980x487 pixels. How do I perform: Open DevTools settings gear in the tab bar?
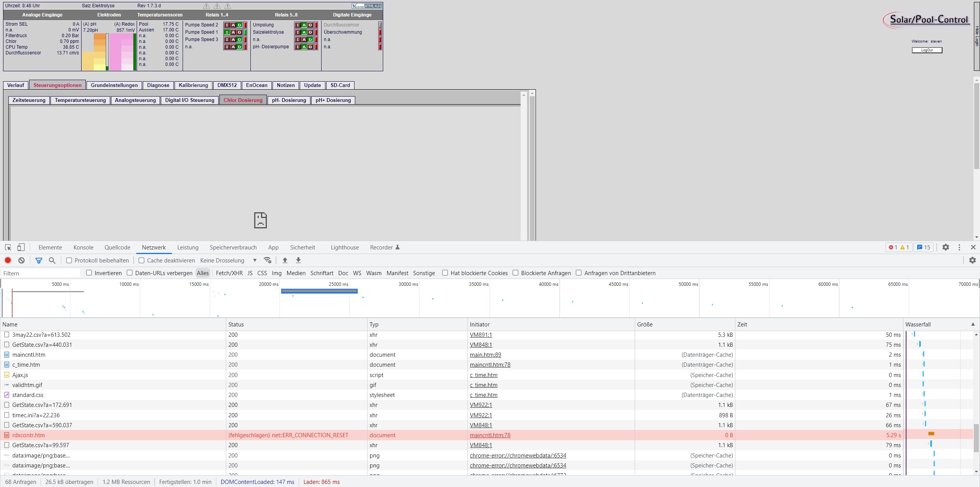pyautogui.click(x=946, y=248)
